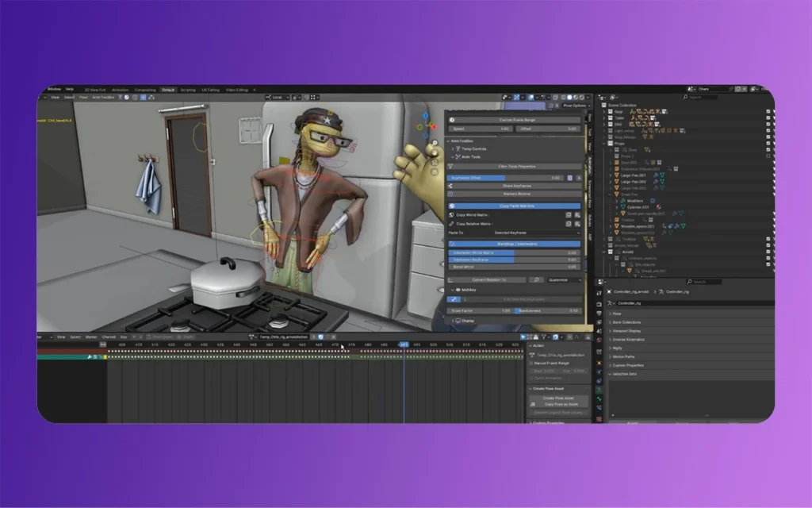Image resolution: width=812 pixels, height=508 pixels.
Task: Click the Inbetween World Matrix slider
Action: click(514, 253)
